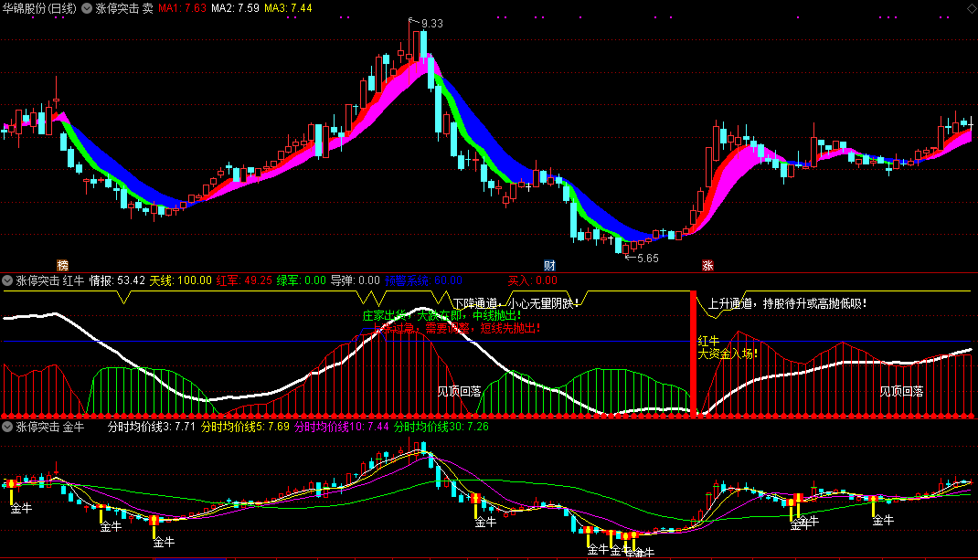Expand the 涨停突击 红牛 indicator menu circle
Image resolution: width=978 pixels, height=560 pixels.
coord(7,280)
